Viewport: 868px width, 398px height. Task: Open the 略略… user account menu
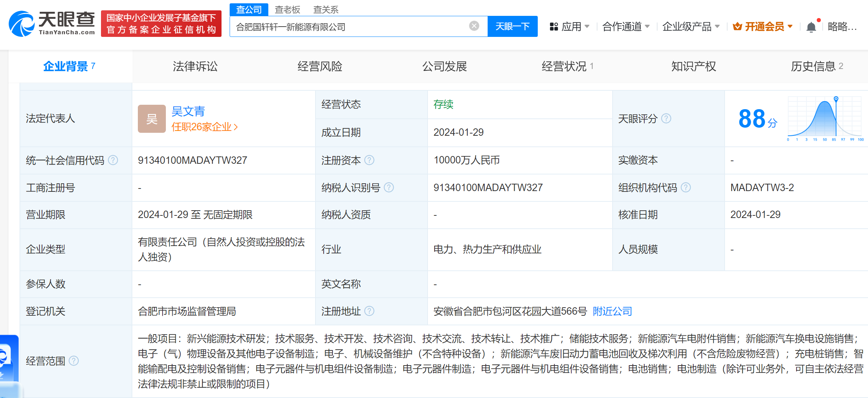842,27
